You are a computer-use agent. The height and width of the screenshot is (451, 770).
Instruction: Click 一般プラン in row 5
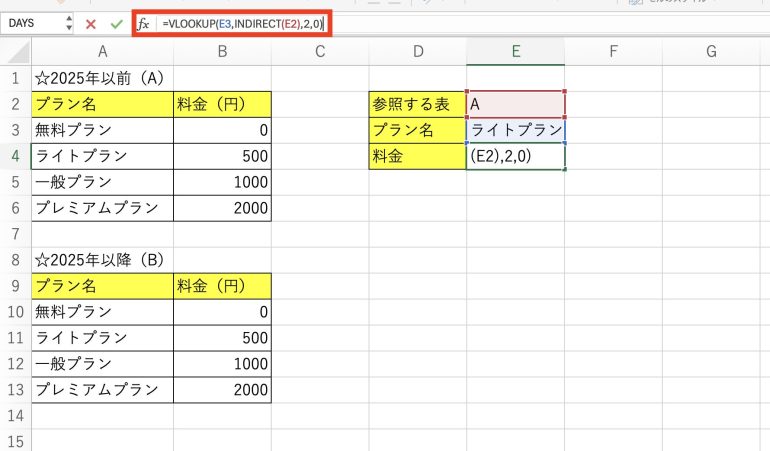tap(102, 182)
